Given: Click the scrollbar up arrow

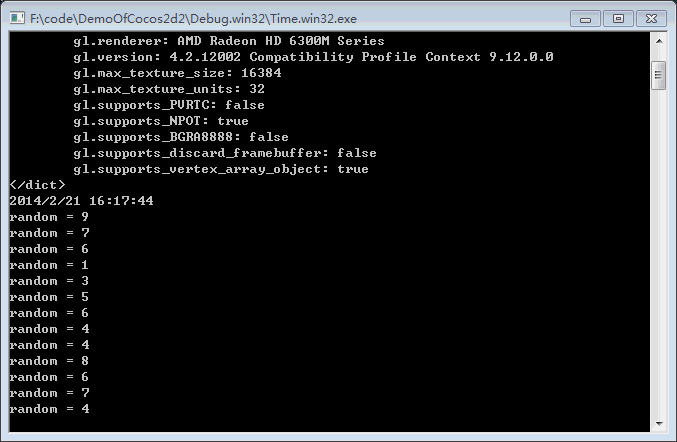Looking at the screenshot, I should 658,41.
